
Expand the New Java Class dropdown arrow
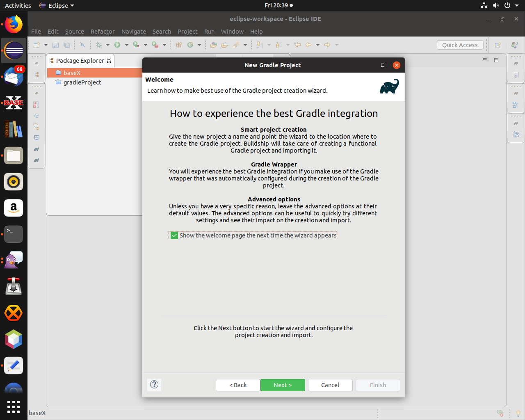199,45
